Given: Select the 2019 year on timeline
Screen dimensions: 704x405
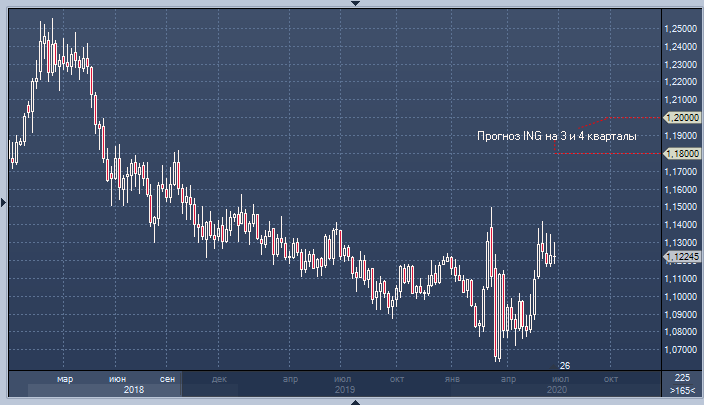Looking at the screenshot, I should pyautogui.click(x=345, y=389).
